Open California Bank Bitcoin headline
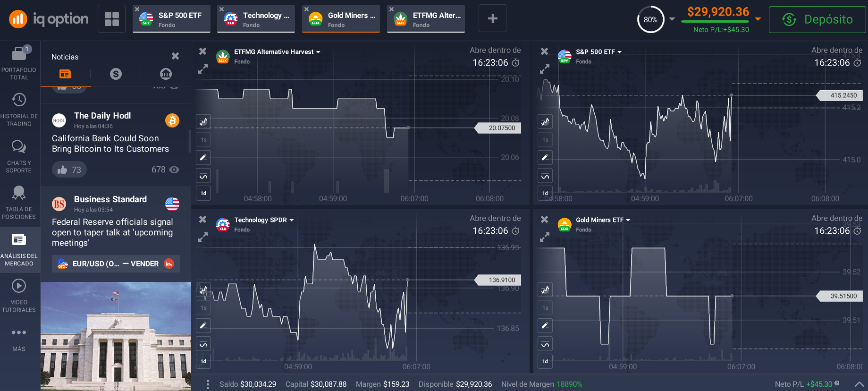 pyautogui.click(x=110, y=144)
